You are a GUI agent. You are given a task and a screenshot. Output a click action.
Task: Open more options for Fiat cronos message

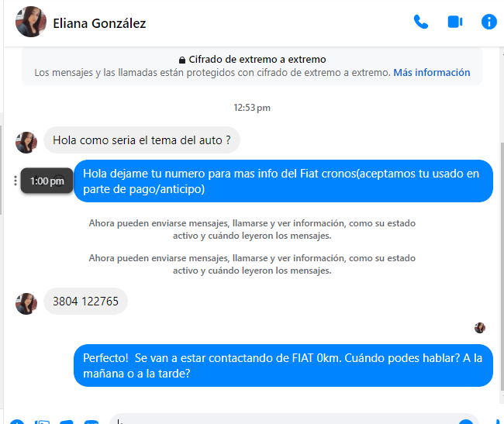[x=15, y=181]
